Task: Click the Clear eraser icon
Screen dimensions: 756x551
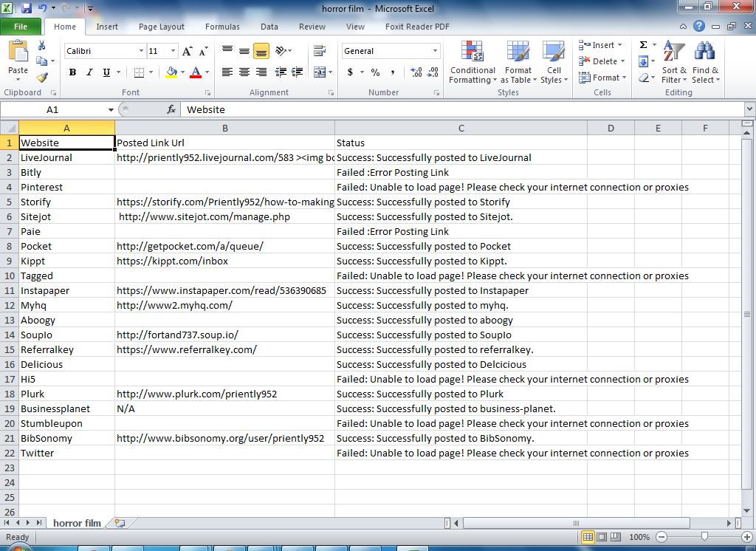Action: [x=643, y=78]
